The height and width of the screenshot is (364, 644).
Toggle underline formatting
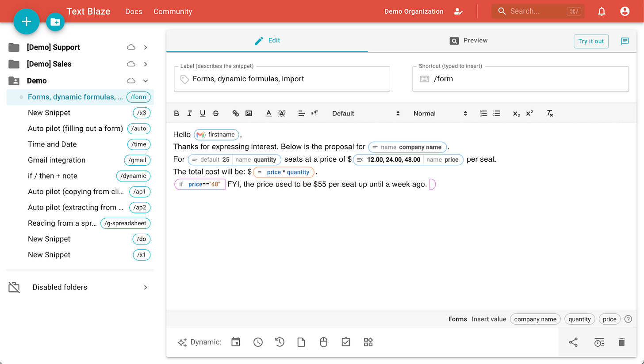(203, 114)
